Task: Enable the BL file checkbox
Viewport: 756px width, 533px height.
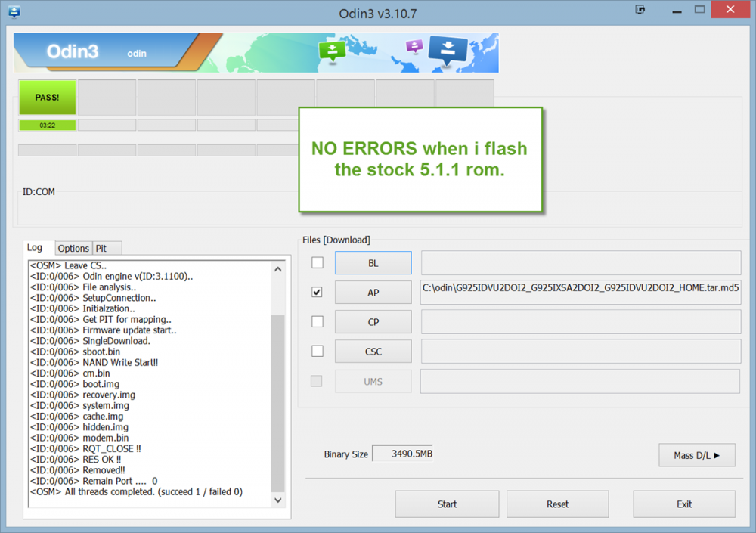Action: [x=318, y=262]
